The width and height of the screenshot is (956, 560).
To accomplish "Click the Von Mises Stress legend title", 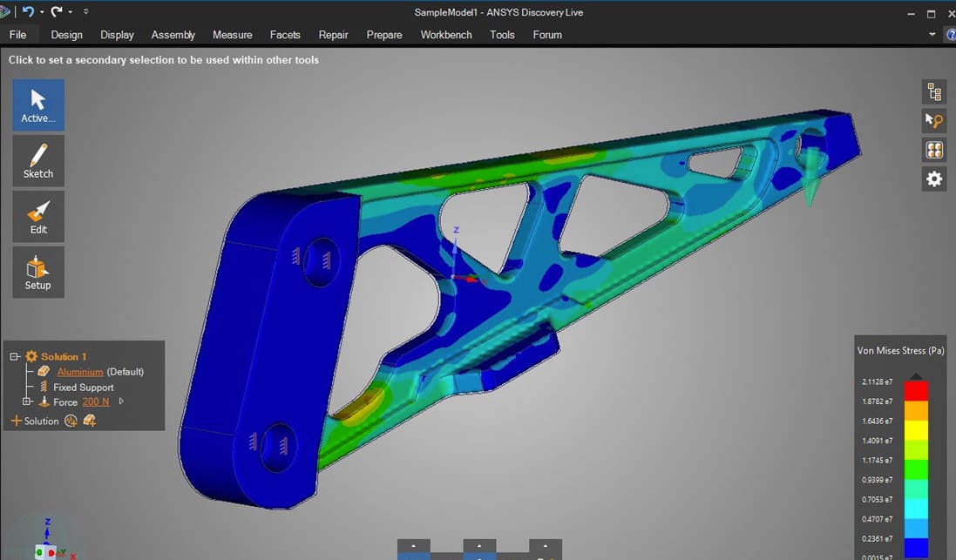I will click(900, 350).
